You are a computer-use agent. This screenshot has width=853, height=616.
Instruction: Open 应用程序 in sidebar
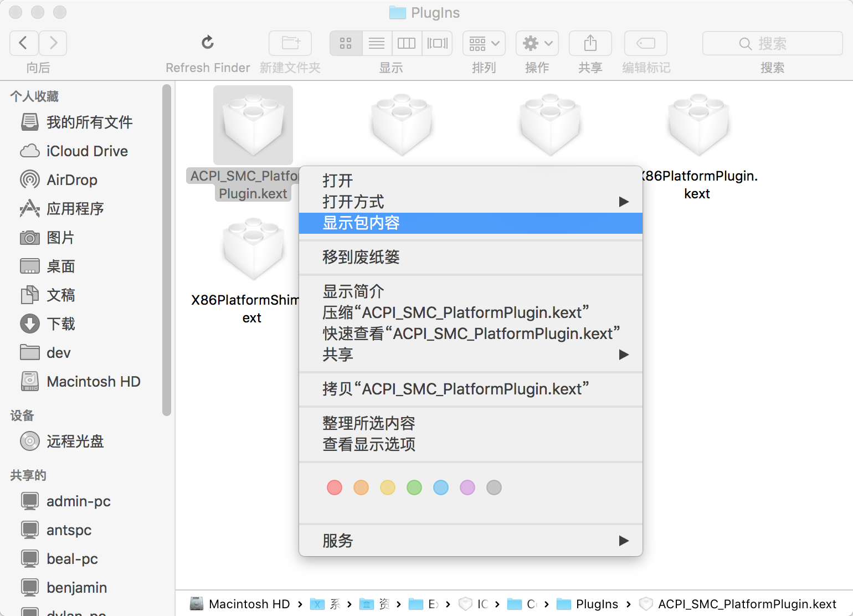pyautogui.click(x=62, y=208)
